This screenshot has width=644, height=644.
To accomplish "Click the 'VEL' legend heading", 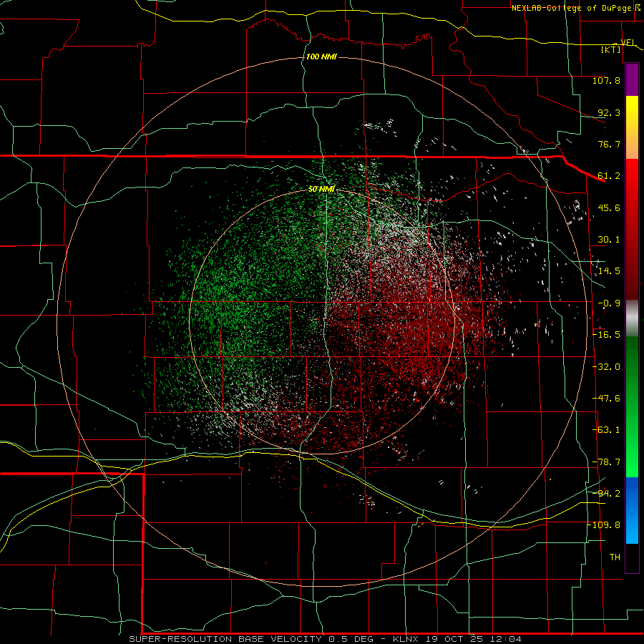I will 628,42.
